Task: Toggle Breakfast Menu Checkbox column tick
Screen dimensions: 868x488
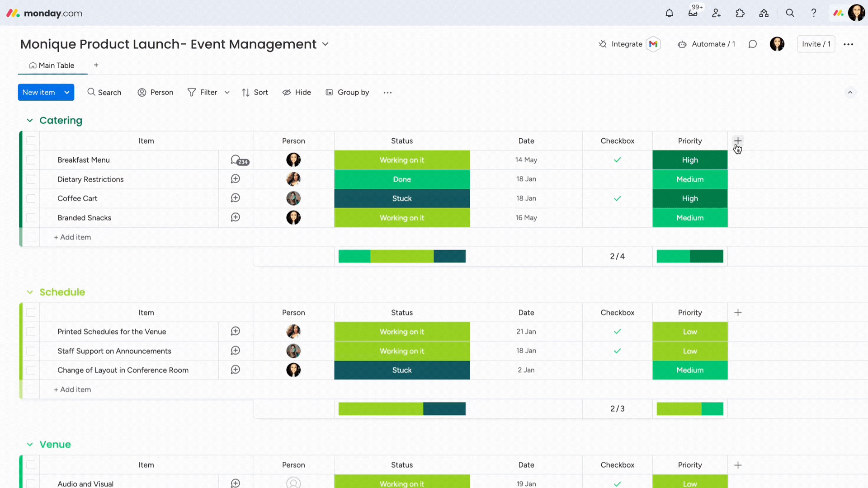Action: click(617, 160)
